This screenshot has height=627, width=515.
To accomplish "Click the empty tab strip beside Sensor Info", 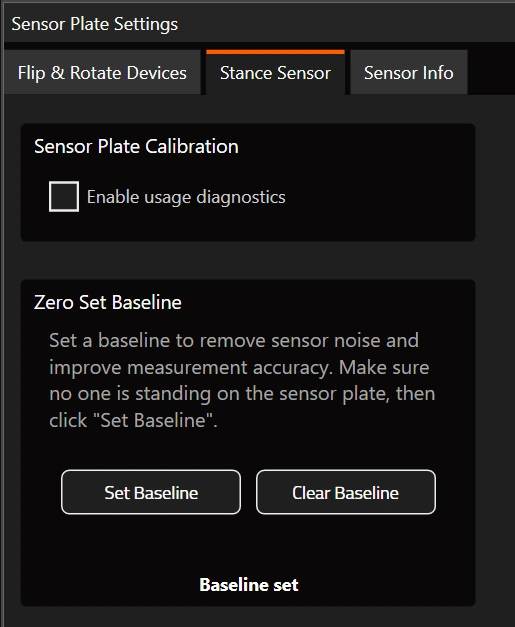I will click(x=491, y=73).
